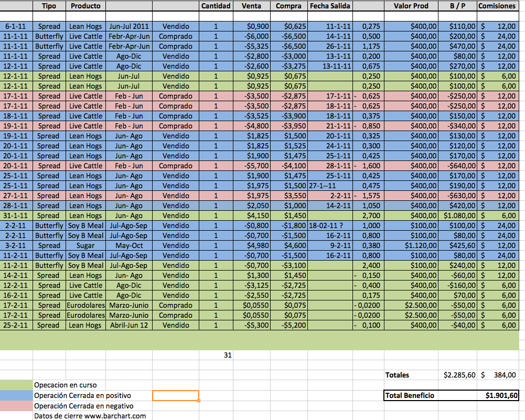
Task: Click the difference cell 2,700
Action: pyautogui.click(x=368, y=216)
